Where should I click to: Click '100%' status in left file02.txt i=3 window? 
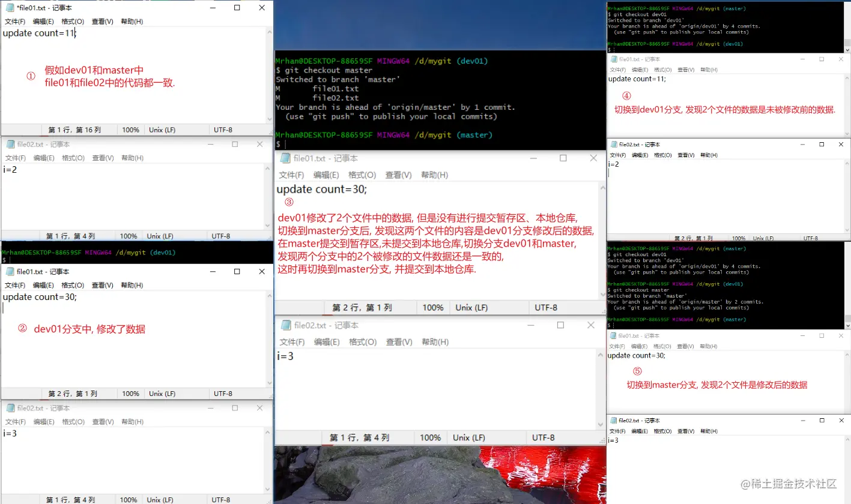click(129, 500)
